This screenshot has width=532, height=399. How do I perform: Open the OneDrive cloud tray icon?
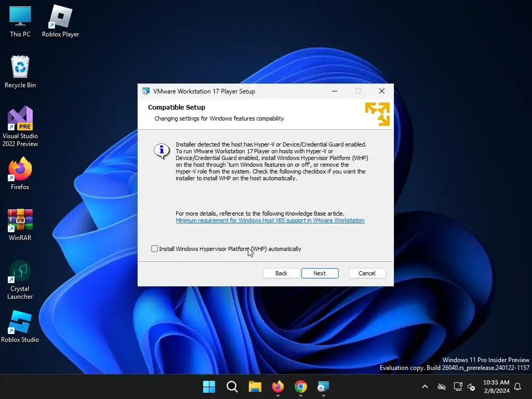442,387
